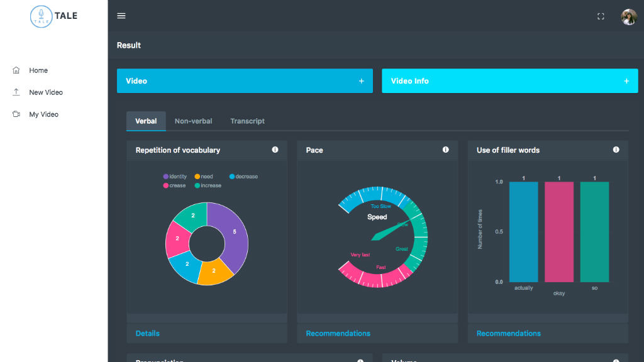Screen dimensions: 644x362
Task: Expand the Video panel
Action: tap(361, 81)
